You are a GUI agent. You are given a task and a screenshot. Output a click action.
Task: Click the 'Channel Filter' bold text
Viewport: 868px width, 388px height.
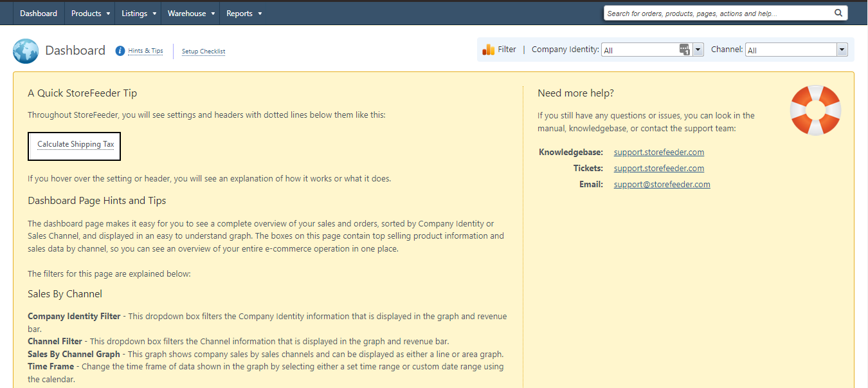[55, 341]
